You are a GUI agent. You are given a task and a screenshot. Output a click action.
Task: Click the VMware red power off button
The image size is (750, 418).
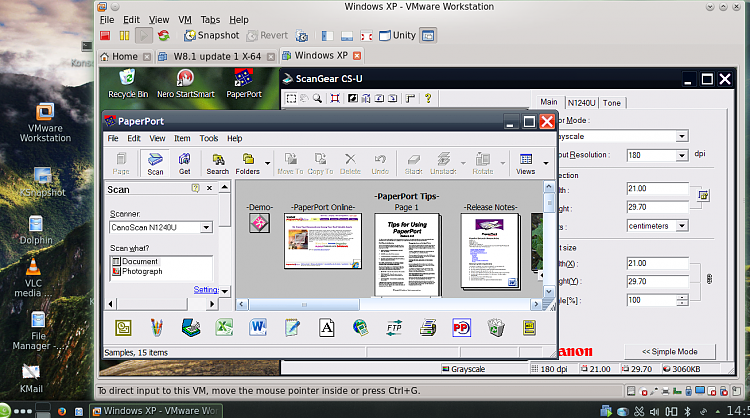(x=105, y=35)
